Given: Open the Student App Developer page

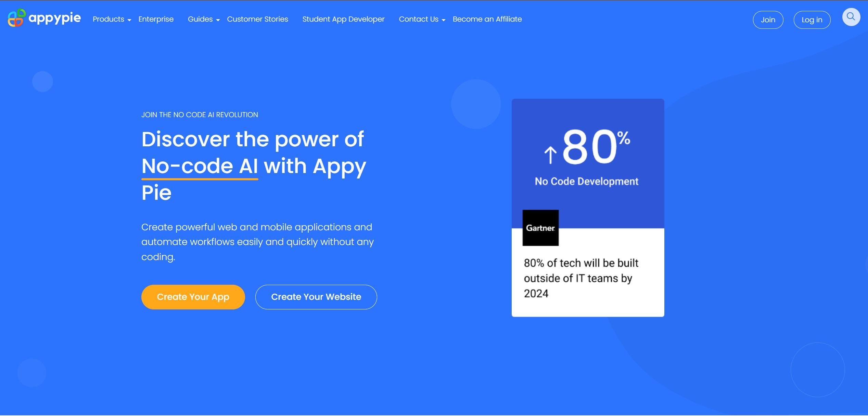Looking at the screenshot, I should tap(343, 19).
